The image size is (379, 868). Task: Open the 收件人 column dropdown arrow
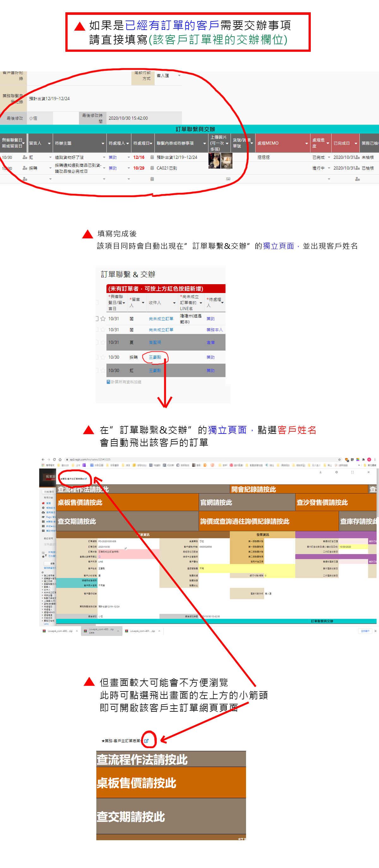coord(174,302)
